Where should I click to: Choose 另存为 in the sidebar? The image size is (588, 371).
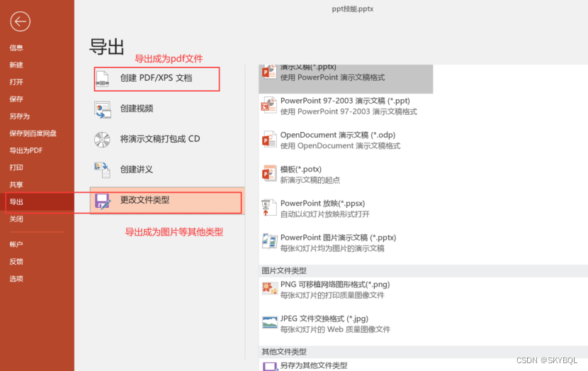click(20, 116)
